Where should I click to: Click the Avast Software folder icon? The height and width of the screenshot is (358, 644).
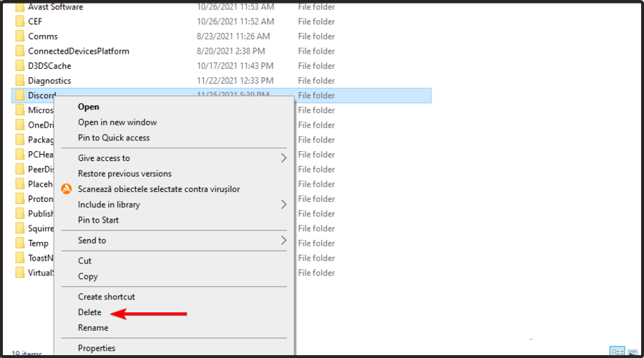pos(20,7)
